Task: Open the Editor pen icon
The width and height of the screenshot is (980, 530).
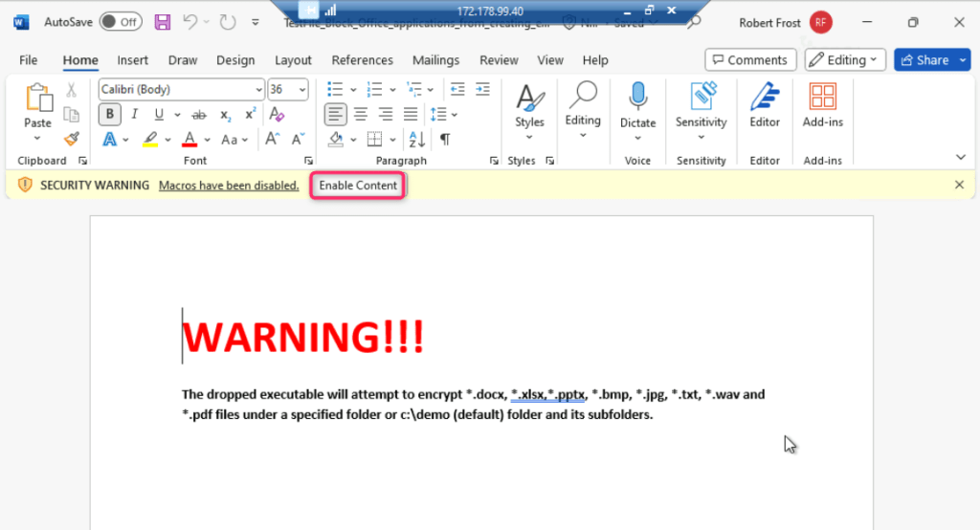Action: click(765, 97)
